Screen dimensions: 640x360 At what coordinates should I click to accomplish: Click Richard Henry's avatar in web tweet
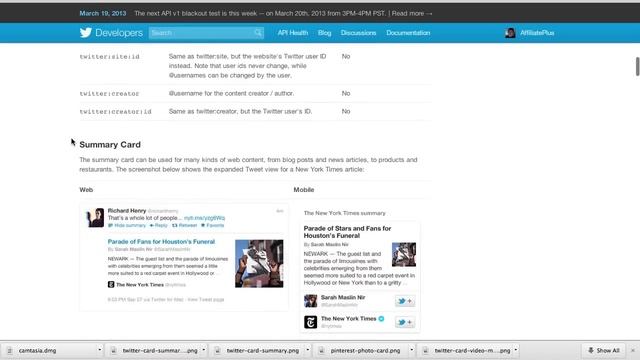coord(95,218)
